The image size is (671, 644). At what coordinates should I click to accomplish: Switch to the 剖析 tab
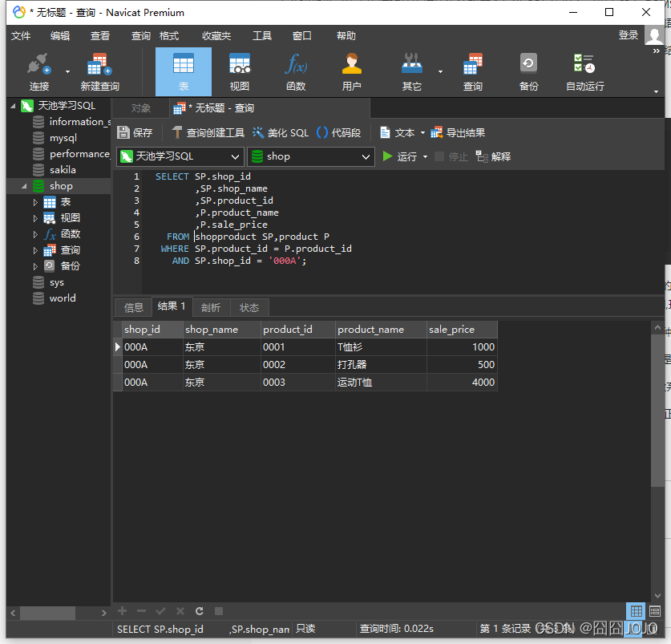(211, 307)
